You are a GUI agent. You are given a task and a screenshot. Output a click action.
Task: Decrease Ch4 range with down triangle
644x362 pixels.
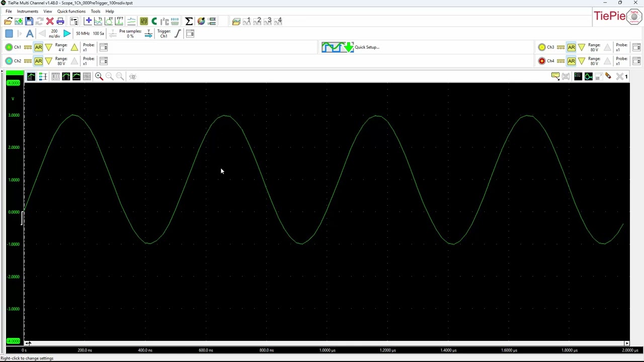tap(582, 61)
